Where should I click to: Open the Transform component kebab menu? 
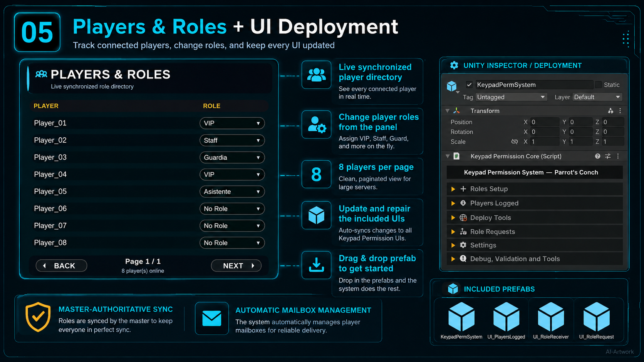[x=620, y=111]
